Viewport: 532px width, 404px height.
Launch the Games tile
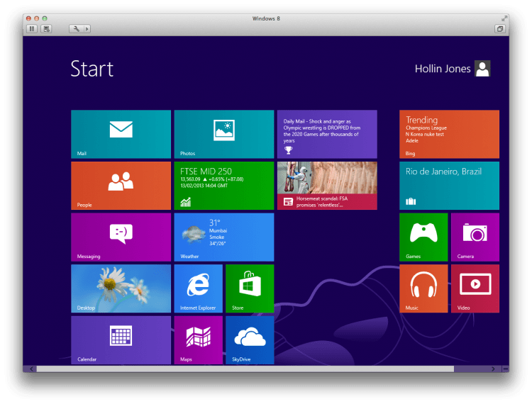click(423, 237)
